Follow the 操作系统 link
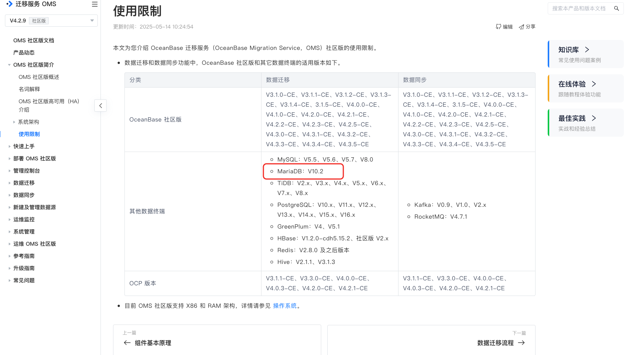Viewport: 644px width, 355px height. click(285, 306)
